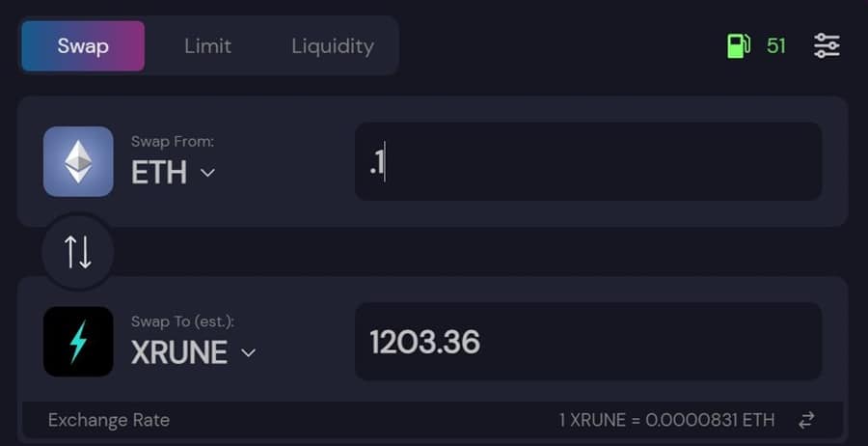Click the "Swap To (est.):" label
The image size is (868, 446).
click(183, 321)
